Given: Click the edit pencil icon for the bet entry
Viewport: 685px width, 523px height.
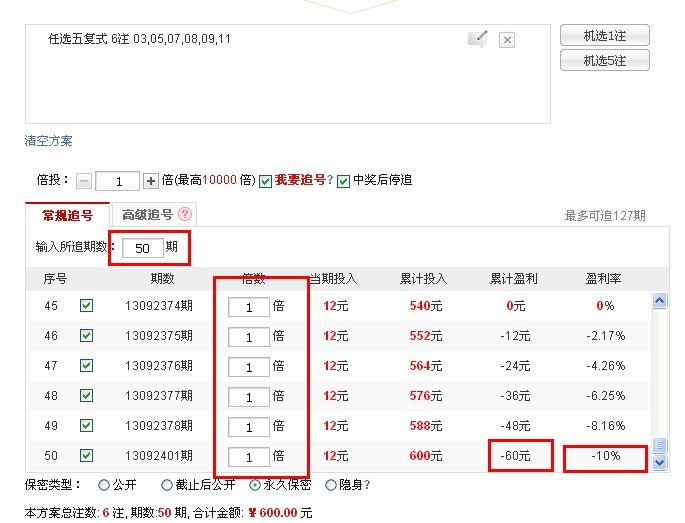Looking at the screenshot, I should coord(478,39).
